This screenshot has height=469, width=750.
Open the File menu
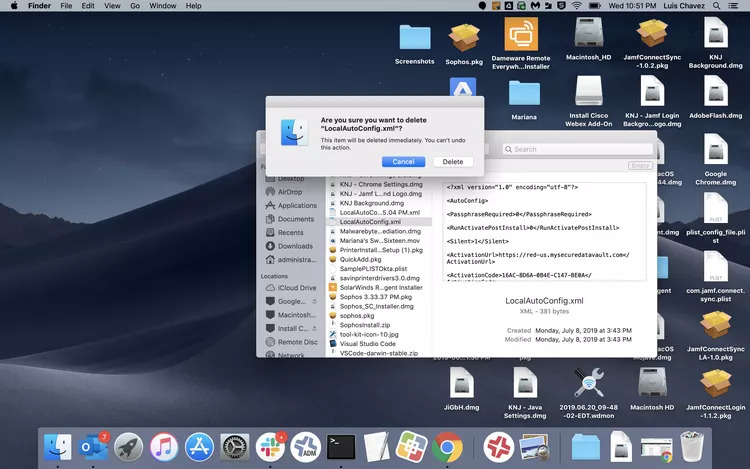(x=66, y=6)
